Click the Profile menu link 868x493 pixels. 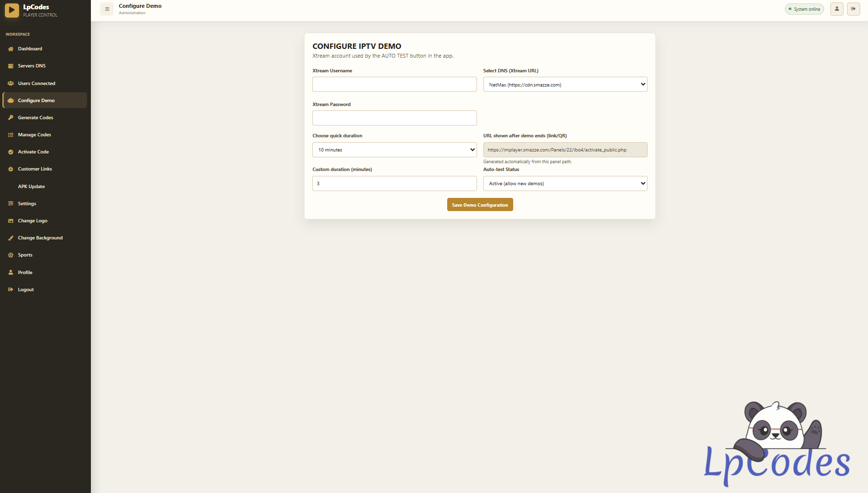pos(45,273)
